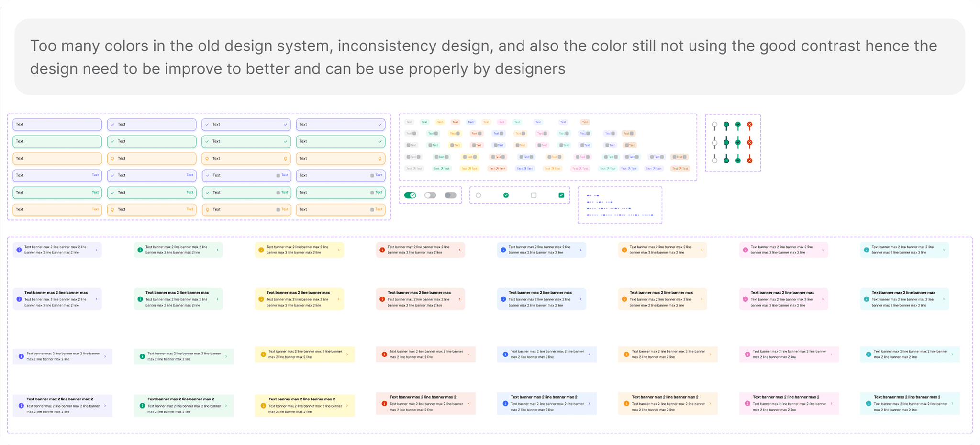Image resolution: width=980 pixels, height=445 pixels.
Task: Click the chevron arrow on the top green banner
Action: [x=217, y=250]
